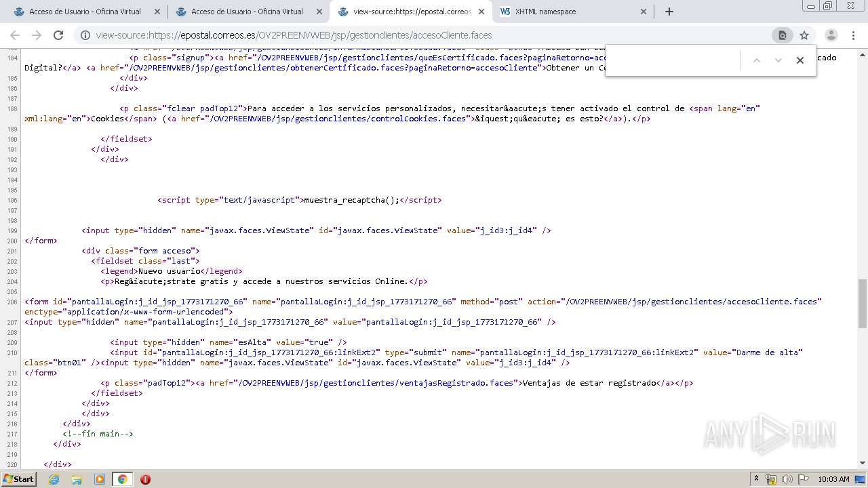This screenshot has width=868, height=488.
Task: Open site information icon in address bar
Action: [x=85, y=35]
